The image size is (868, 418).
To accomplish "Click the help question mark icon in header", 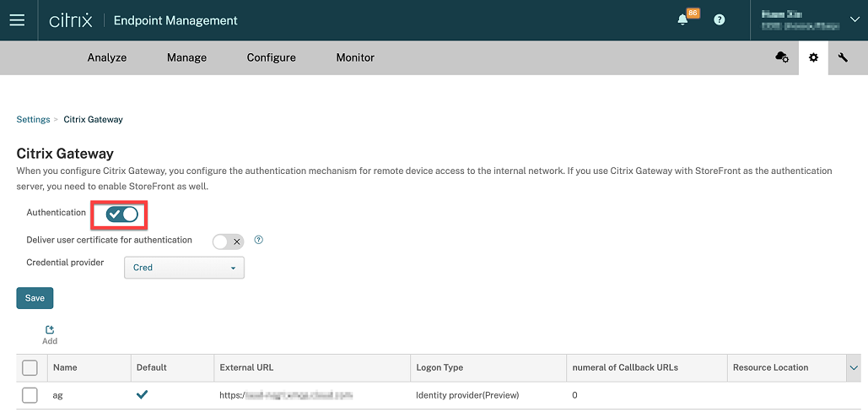I will click(x=720, y=20).
